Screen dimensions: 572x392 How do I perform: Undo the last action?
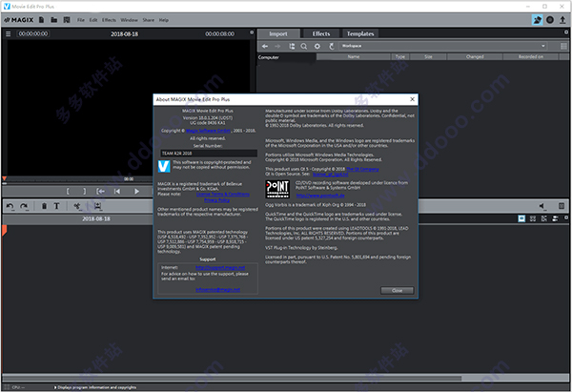(10, 206)
